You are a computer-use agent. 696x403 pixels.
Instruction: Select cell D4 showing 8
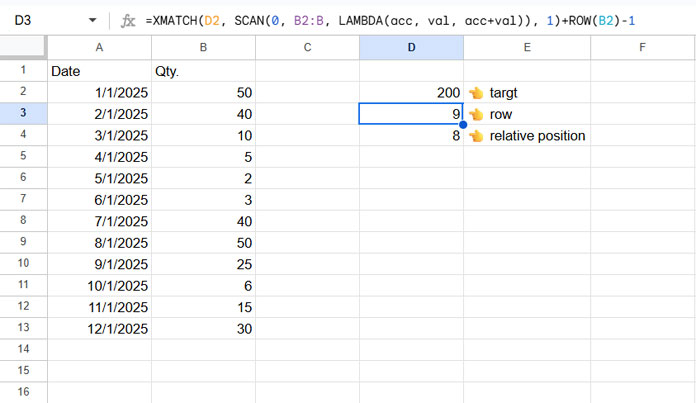[x=411, y=135]
